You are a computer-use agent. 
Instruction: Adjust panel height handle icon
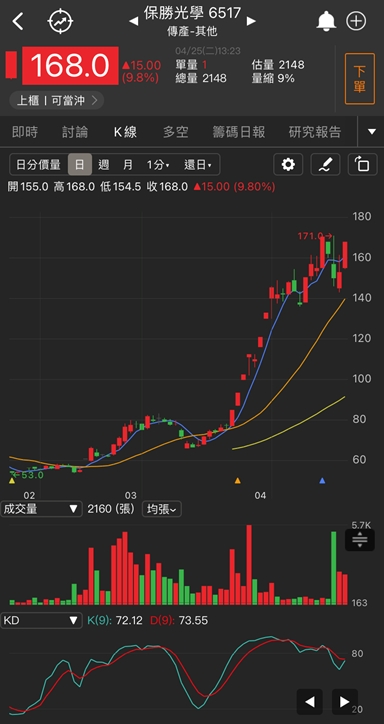[x=360, y=540]
